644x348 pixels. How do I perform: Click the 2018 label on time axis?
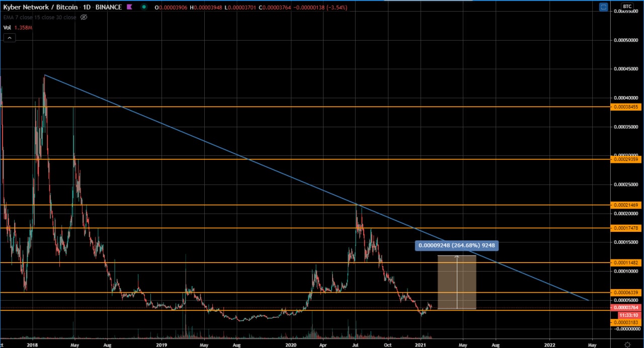pyautogui.click(x=33, y=345)
